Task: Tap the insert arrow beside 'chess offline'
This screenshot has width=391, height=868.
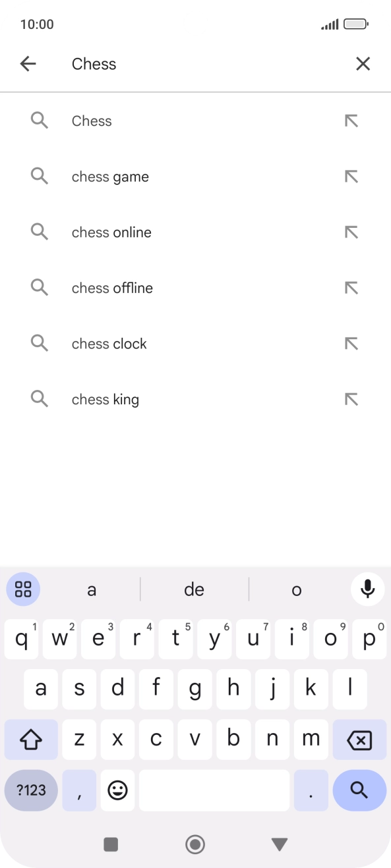Action: coord(351,288)
